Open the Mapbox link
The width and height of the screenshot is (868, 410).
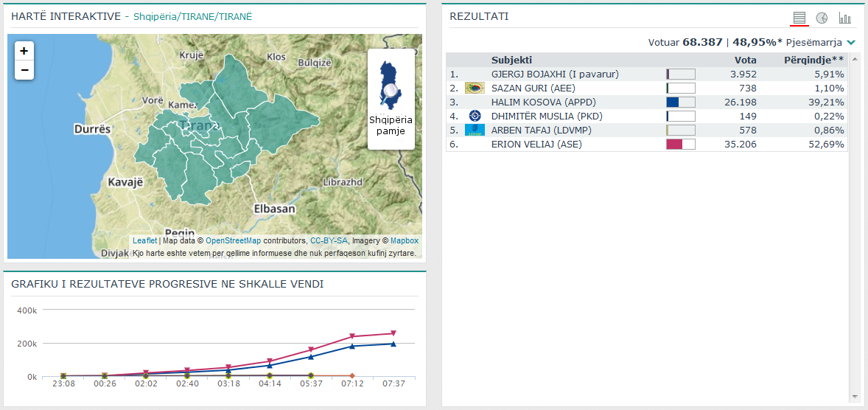coord(405,241)
